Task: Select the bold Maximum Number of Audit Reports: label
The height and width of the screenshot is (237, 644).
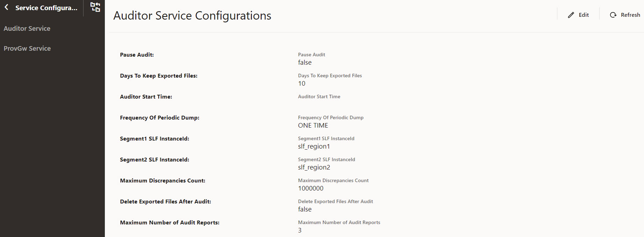Action: pyautogui.click(x=170, y=223)
